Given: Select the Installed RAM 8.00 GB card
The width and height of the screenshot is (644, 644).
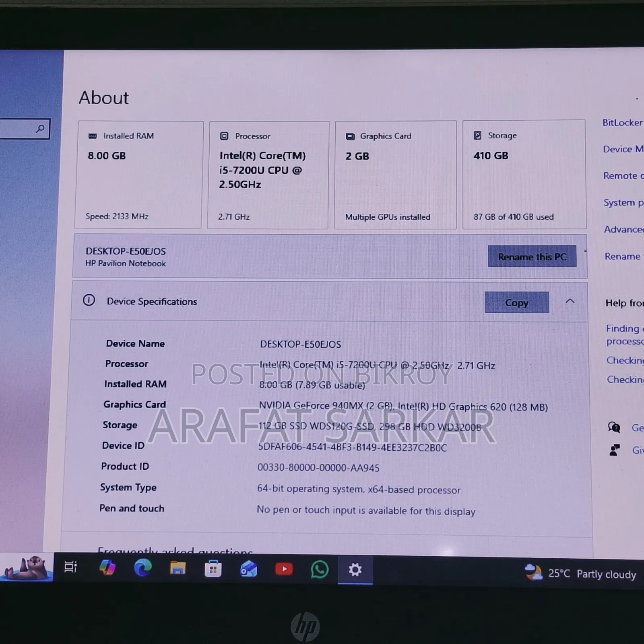Looking at the screenshot, I should click(x=138, y=175).
